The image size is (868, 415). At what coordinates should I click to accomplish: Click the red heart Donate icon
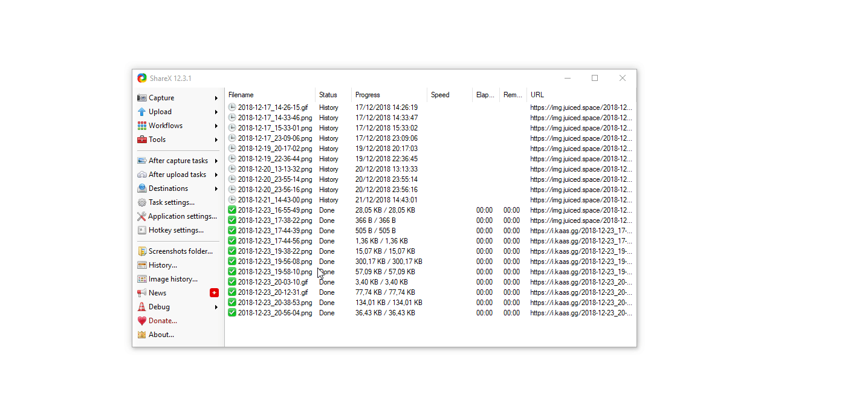[x=141, y=321]
